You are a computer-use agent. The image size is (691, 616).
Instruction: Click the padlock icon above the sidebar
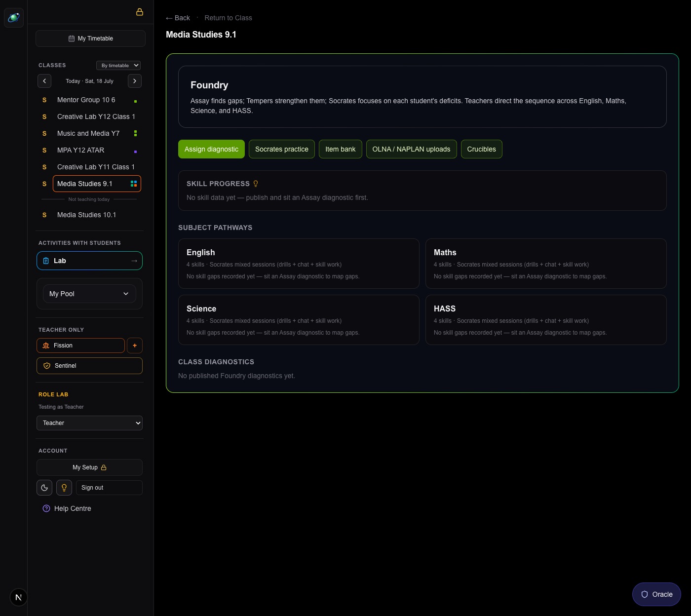[140, 12]
